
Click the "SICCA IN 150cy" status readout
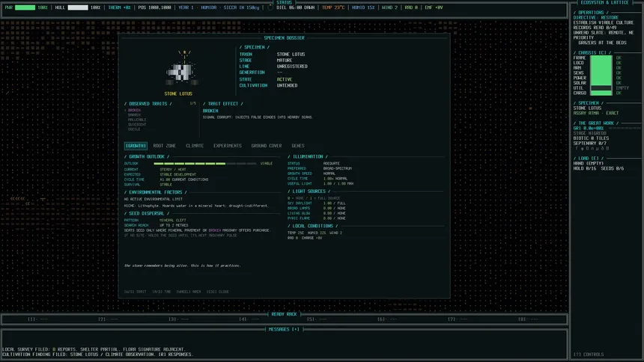click(241, 7)
